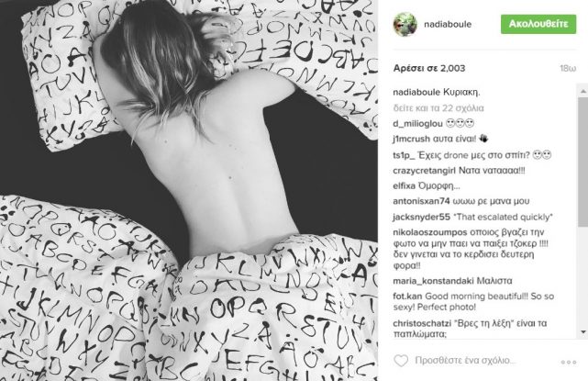Click the heart like icon
Image resolution: width=588 pixels, height=381 pixels.
point(401,361)
